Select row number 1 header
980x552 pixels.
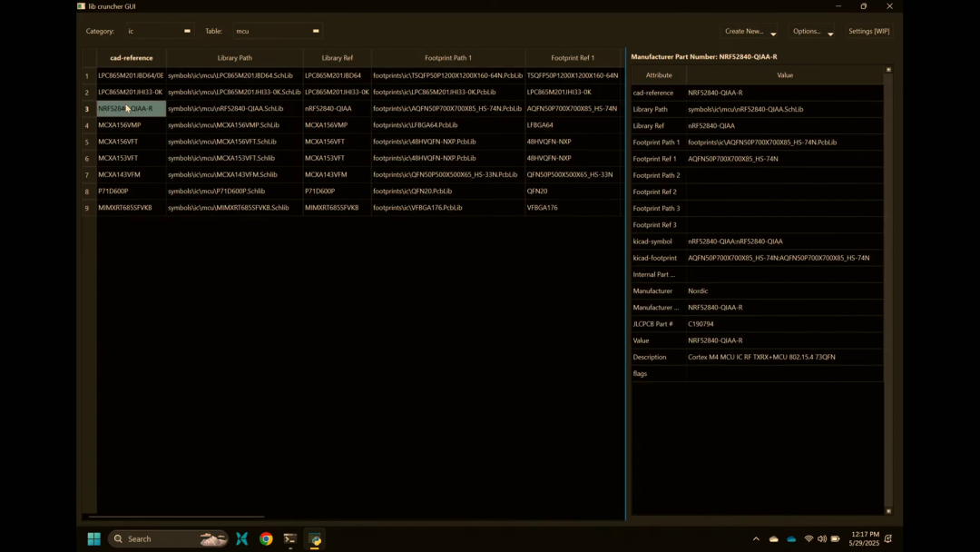[x=87, y=75]
